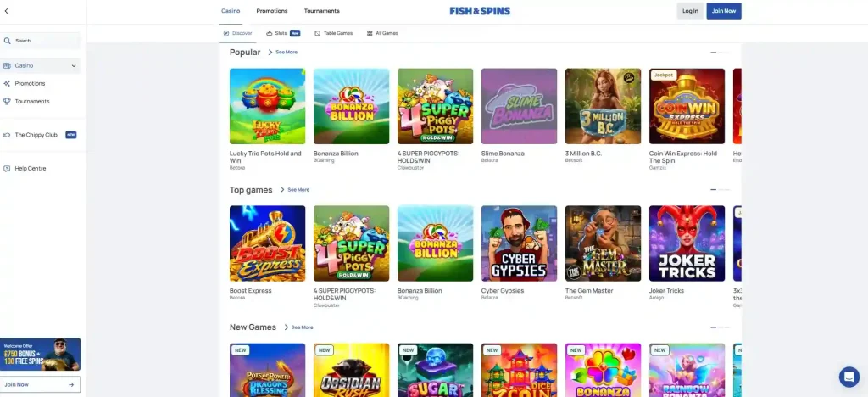
Task: Click See More chevron next to New Games
Action: 287,327
